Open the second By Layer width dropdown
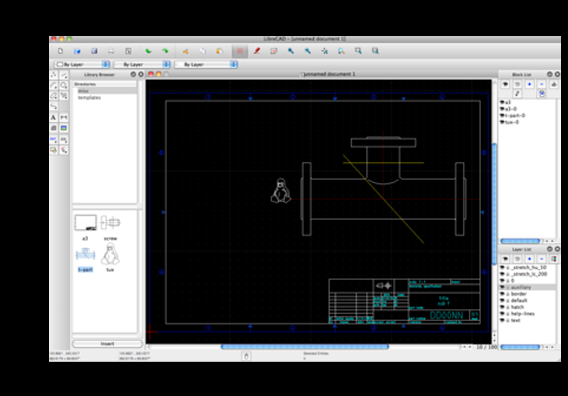Viewport: 568px width, 396px height. point(142,64)
